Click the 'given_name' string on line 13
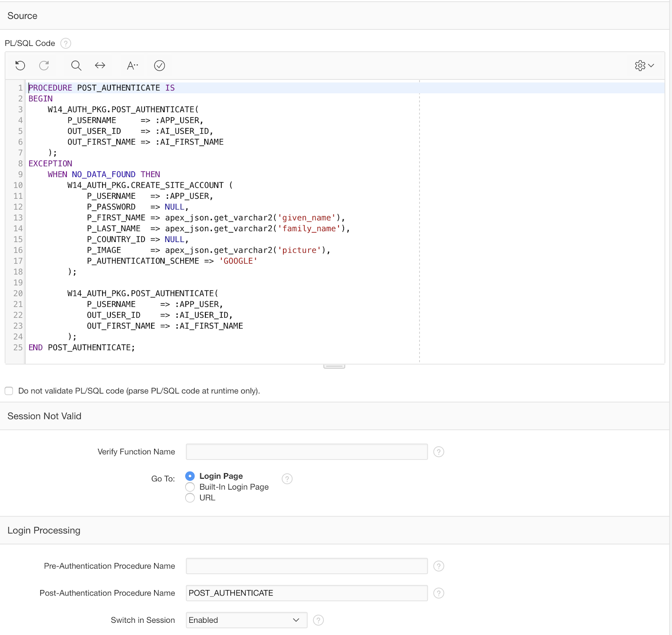Viewport: 672px width, 635px height. 307,218
